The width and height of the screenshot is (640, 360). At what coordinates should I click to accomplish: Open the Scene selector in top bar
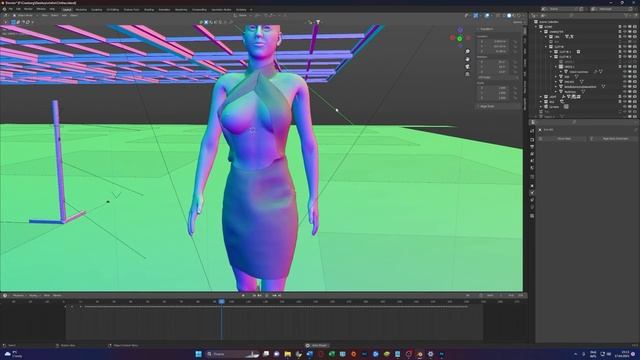tap(561, 9)
